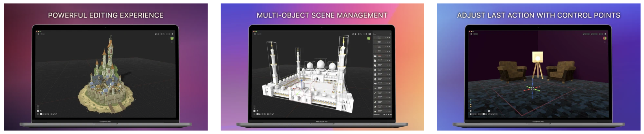Select Group 8 in the Scene panel
644x134 pixels.
tap(382, 51)
